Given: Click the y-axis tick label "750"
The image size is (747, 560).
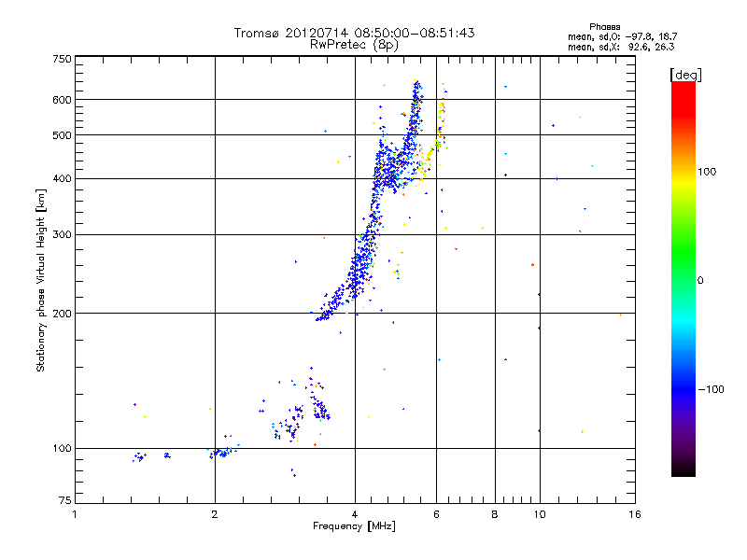Looking at the screenshot, I should click(x=62, y=59).
